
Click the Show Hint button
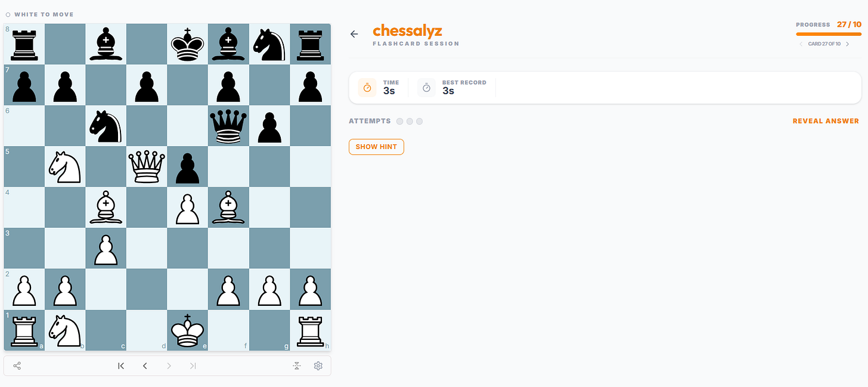point(376,147)
